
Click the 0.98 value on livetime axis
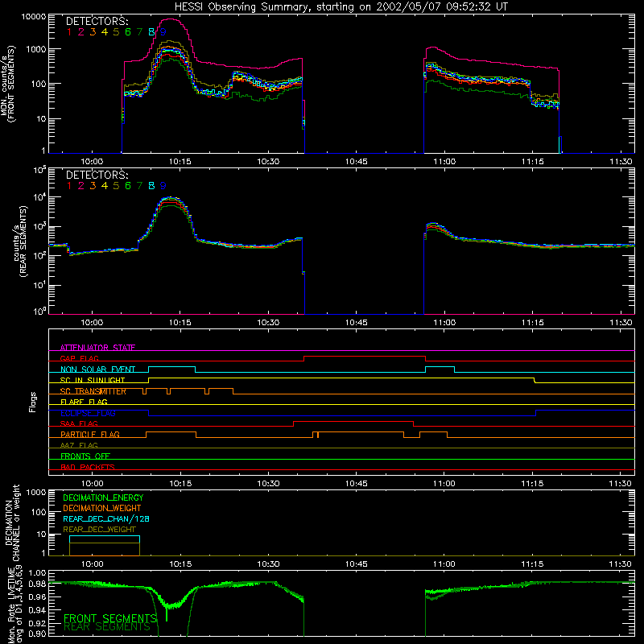tap(38, 584)
